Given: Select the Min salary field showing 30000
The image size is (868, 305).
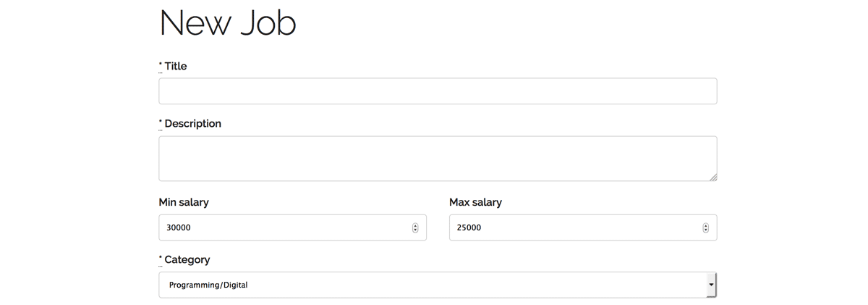Looking at the screenshot, I should pyautogui.click(x=292, y=227).
